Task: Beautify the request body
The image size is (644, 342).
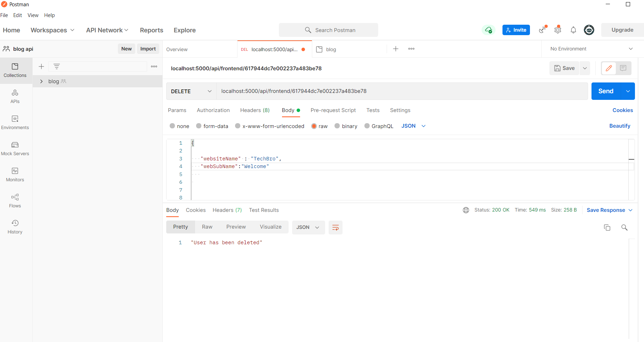Action: (620, 126)
